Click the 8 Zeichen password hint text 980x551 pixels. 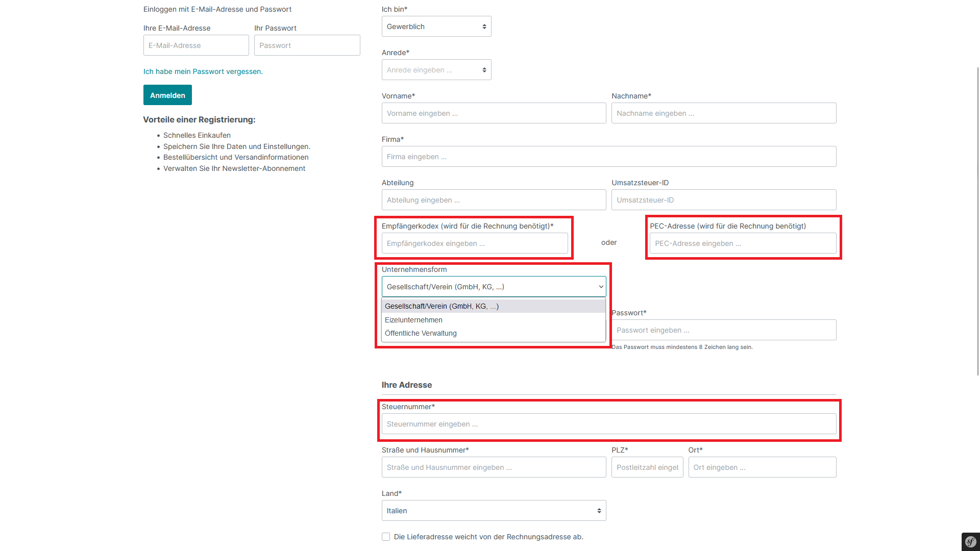coord(682,347)
